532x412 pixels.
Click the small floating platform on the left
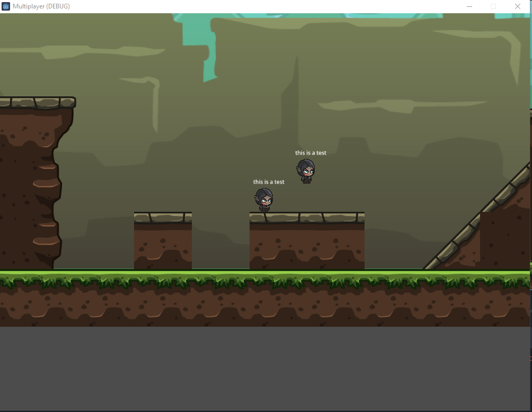click(163, 238)
